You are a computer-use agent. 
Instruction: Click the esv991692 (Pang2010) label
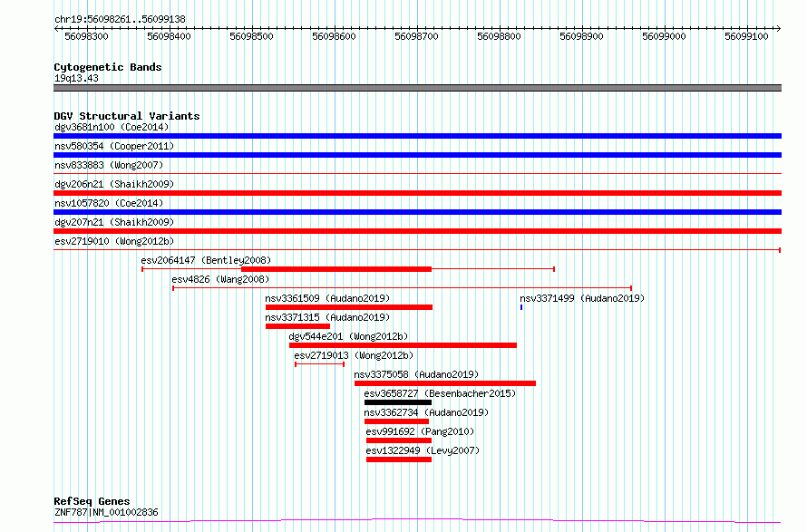[420, 431]
